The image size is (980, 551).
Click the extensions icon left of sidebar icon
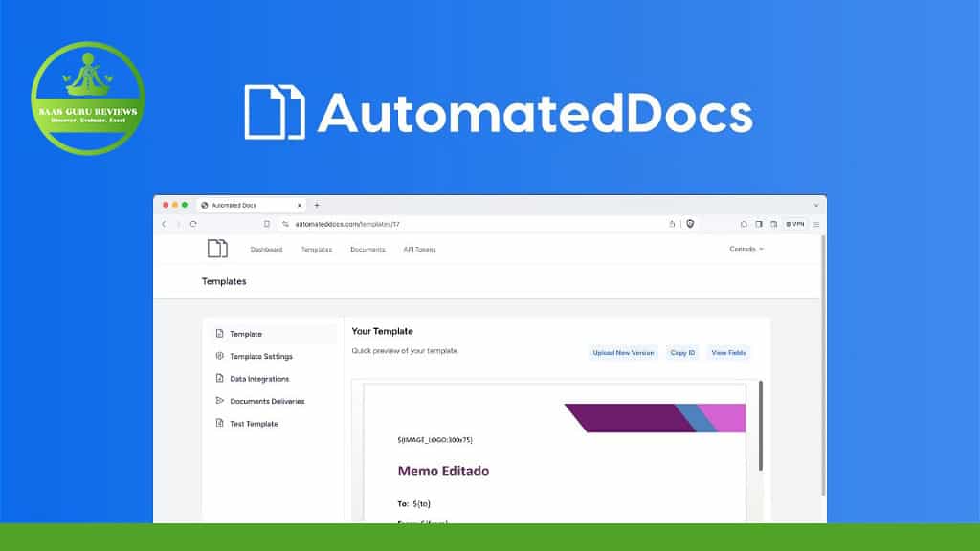coord(744,224)
